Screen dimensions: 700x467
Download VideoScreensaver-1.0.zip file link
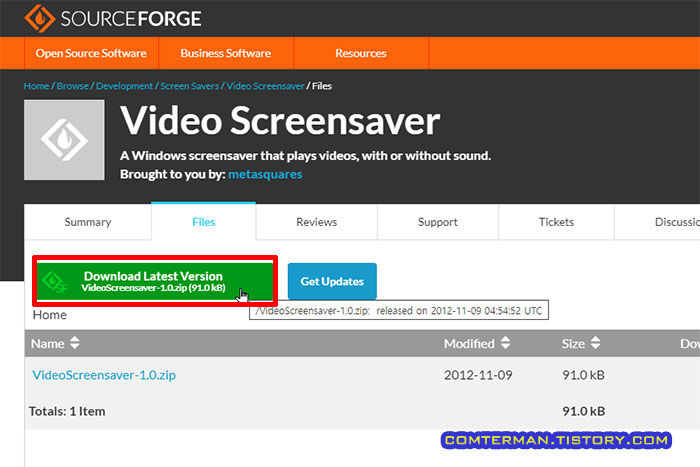(x=104, y=375)
